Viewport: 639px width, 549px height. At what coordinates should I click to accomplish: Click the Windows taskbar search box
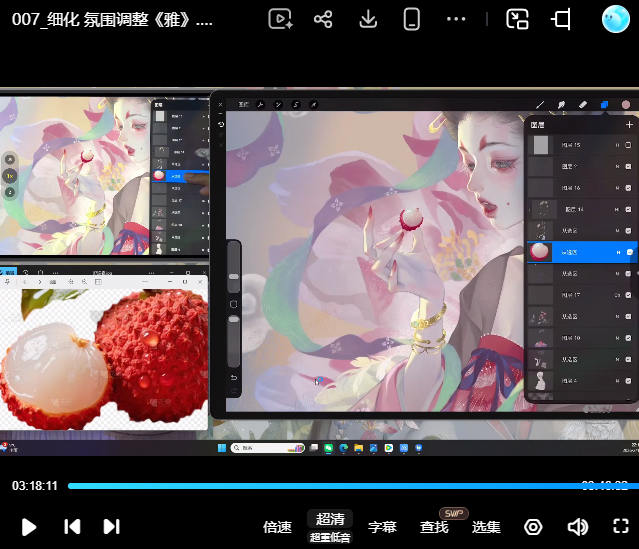tap(267, 448)
